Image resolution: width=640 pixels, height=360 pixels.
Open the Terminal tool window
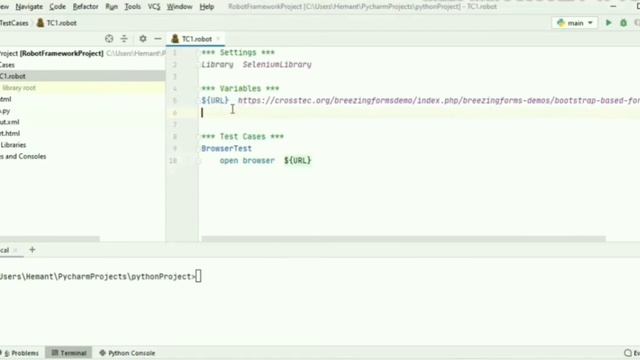point(69,353)
